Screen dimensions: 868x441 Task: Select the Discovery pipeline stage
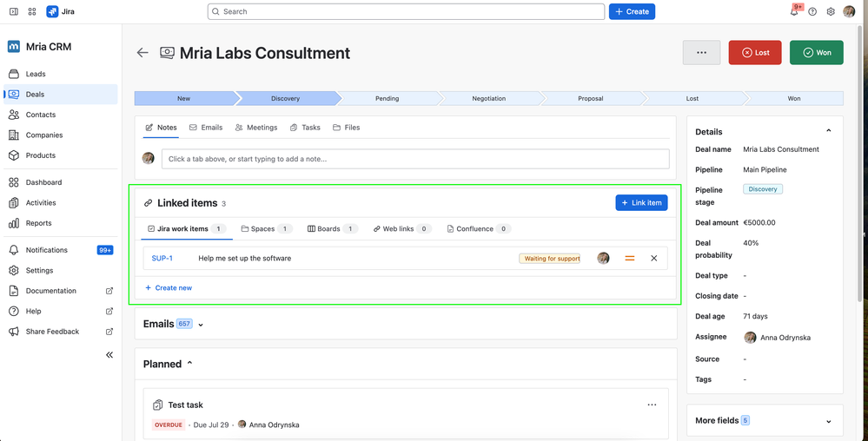click(x=286, y=98)
